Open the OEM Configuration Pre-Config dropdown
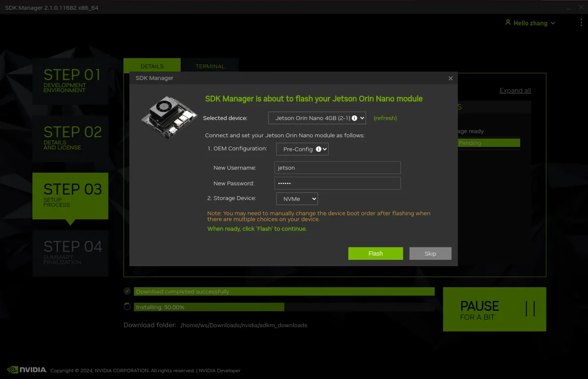Screen dimensions: 588x379 (302, 149)
